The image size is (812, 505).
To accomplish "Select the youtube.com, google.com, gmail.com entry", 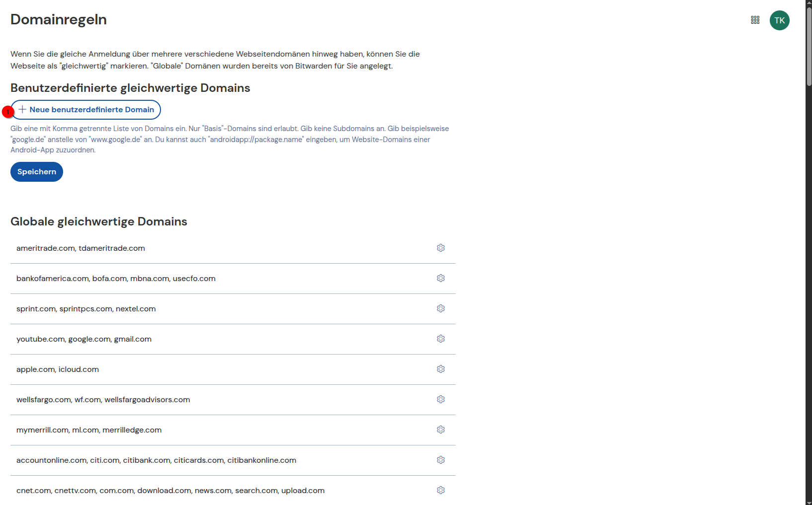I will pos(84,339).
